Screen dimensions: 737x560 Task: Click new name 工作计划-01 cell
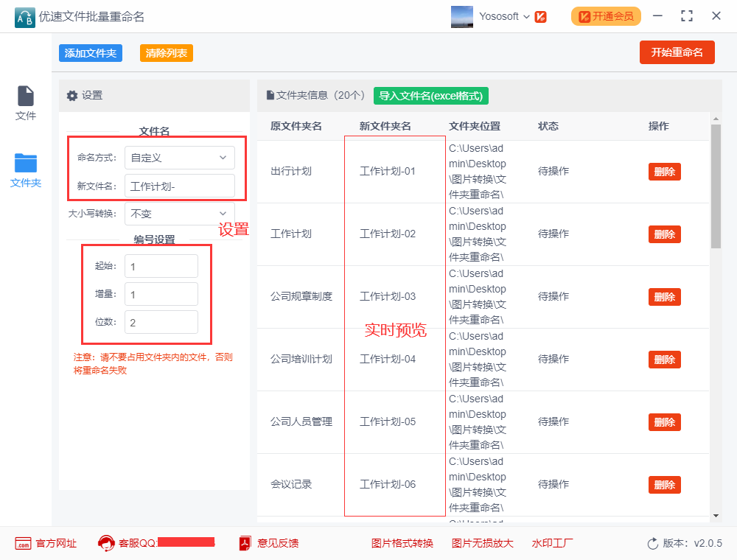[x=388, y=171]
